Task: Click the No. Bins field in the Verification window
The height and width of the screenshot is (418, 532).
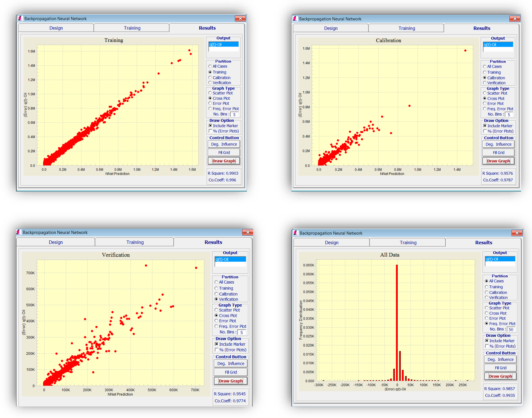Action: [241, 332]
